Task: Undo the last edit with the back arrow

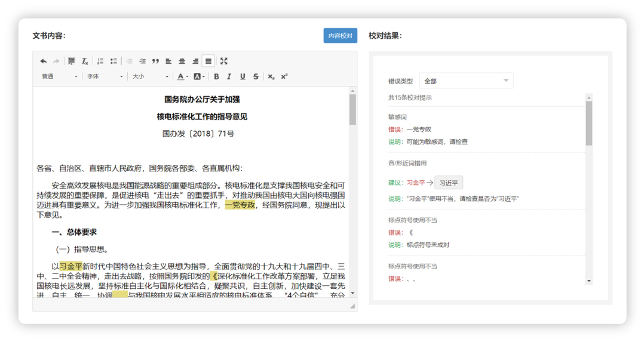Action: (x=43, y=61)
